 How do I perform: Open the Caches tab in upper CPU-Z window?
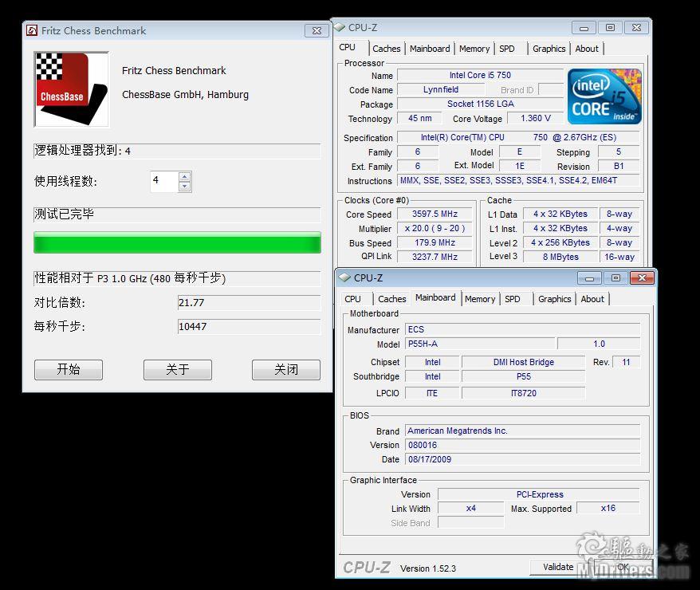[x=387, y=49]
